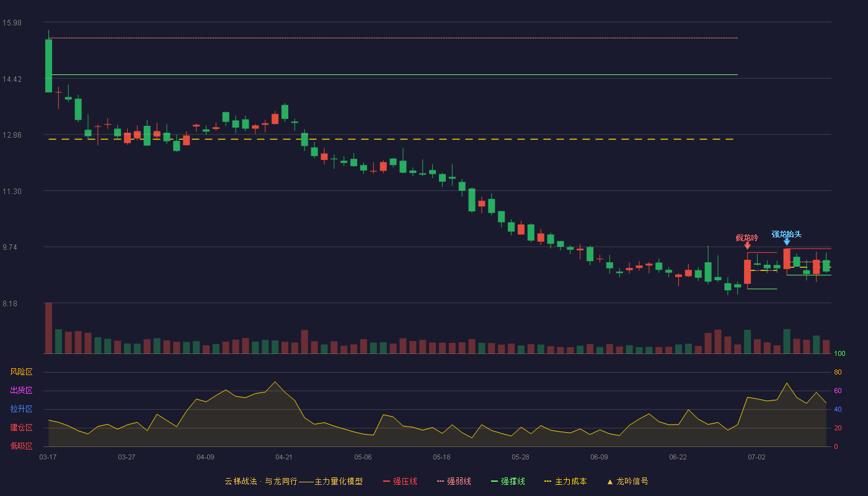The width and height of the screenshot is (868, 496).
Task: Click the blue 40 indicator scale label
Action: [x=838, y=409]
